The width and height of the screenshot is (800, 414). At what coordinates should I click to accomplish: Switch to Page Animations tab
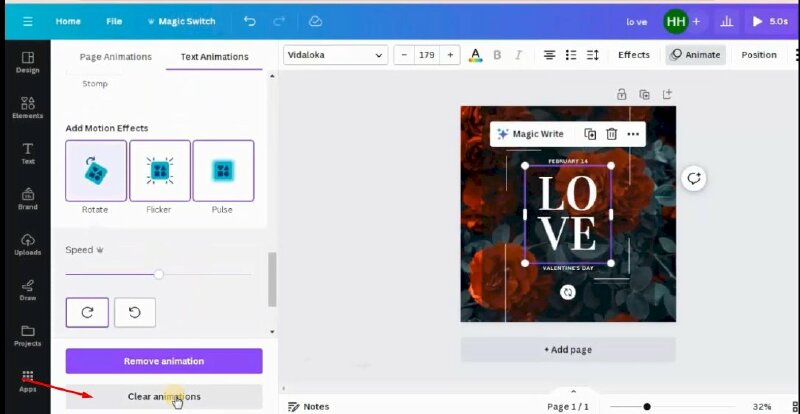pyautogui.click(x=116, y=57)
